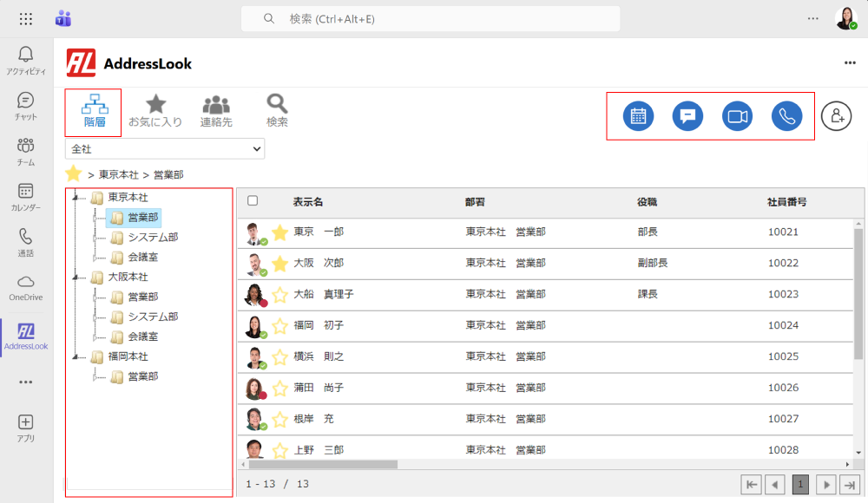Collapse the 大阪本社 tree node
Image resolution: width=868 pixels, height=503 pixels.
pyautogui.click(x=76, y=278)
